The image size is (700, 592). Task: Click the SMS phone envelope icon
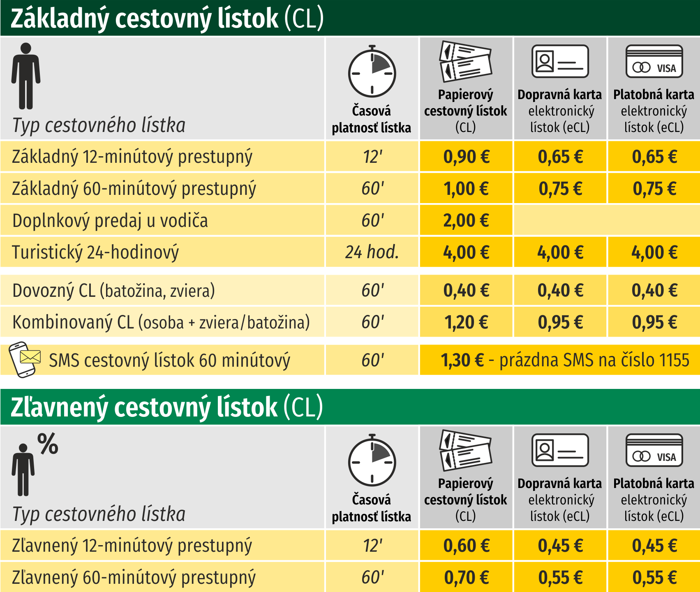(x=25, y=359)
